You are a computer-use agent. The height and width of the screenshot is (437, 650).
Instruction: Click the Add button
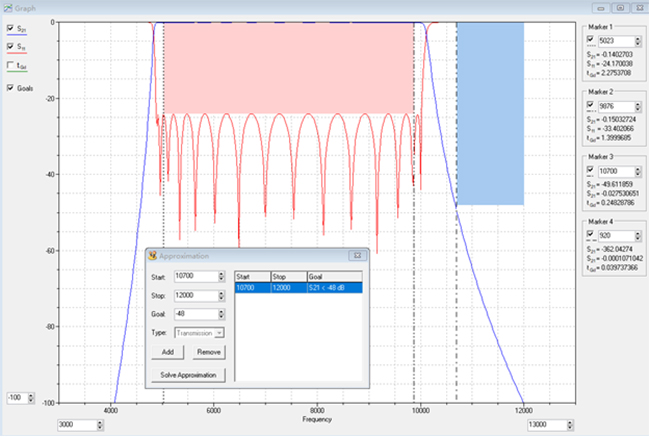pyautogui.click(x=168, y=353)
